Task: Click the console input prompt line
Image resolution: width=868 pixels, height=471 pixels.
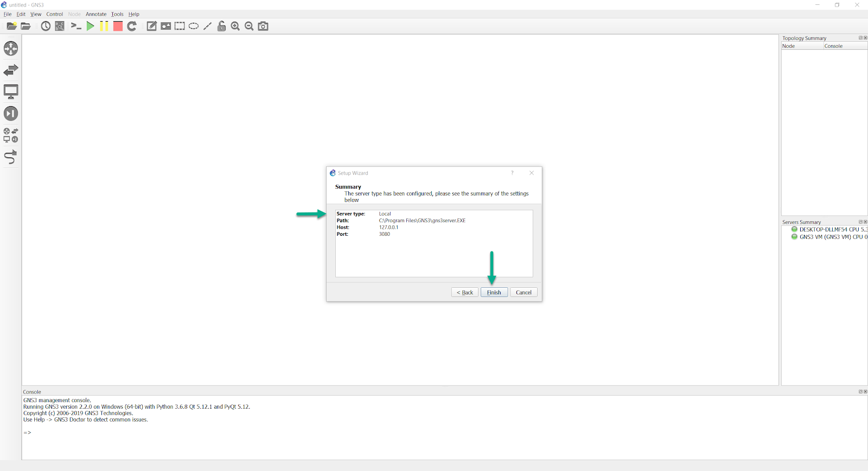Action: click(27, 433)
